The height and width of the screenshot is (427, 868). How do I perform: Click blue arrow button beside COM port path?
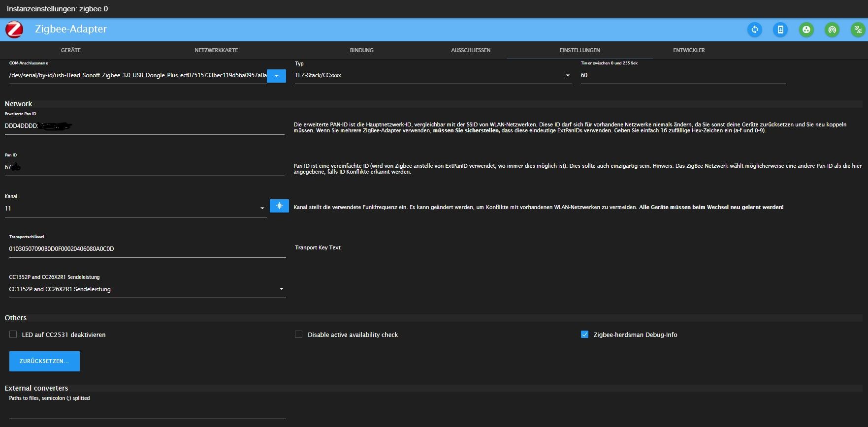[276, 76]
